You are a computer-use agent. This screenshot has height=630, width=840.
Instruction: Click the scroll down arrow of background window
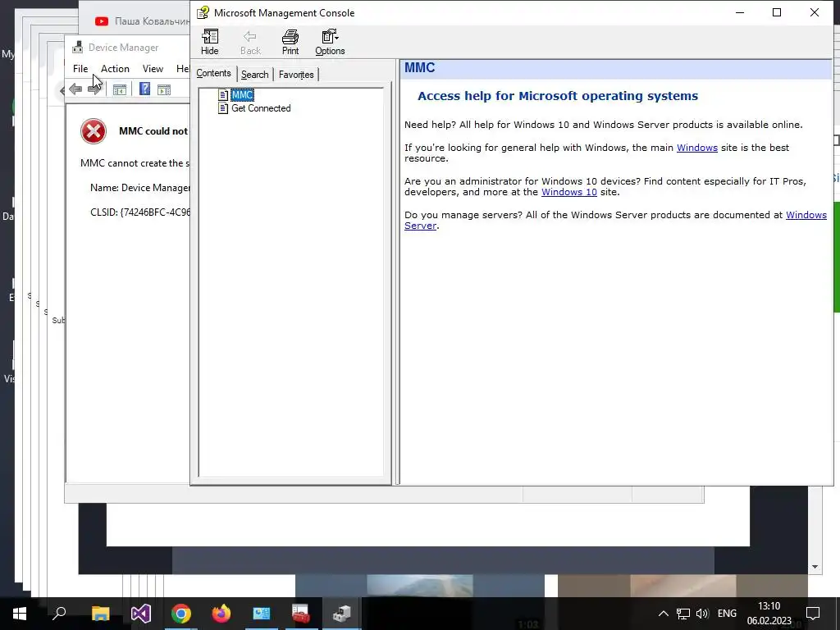[815, 567]
